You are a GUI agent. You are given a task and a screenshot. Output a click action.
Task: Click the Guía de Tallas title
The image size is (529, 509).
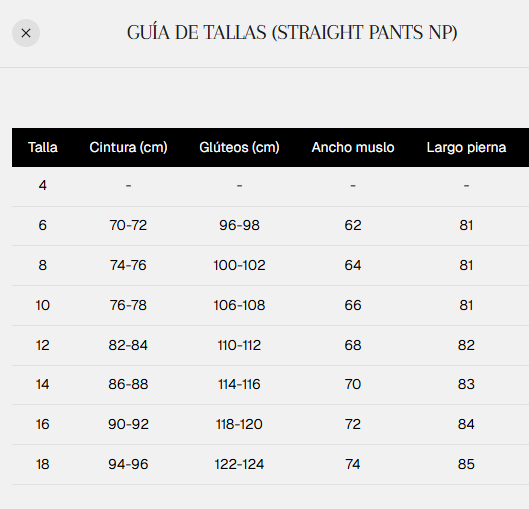coord(292,33)
